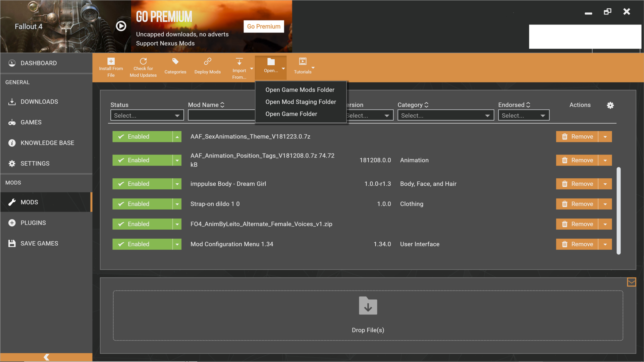Expand status dropdown for imppulse Body
Screen dimensions: 644x362
177,184
